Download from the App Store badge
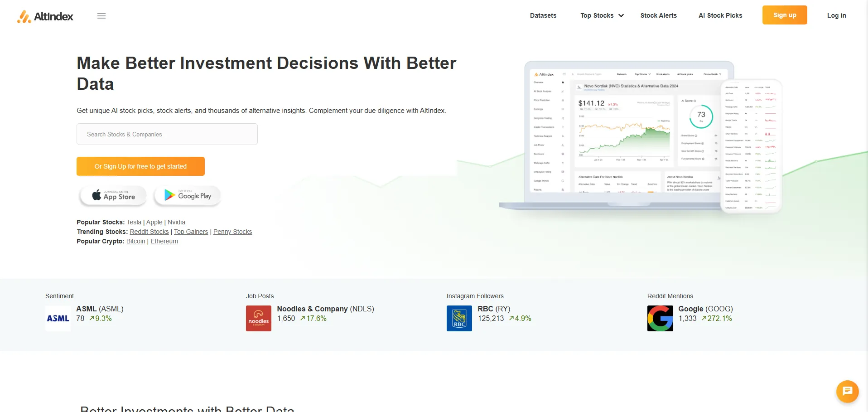The height and width of the screenshot is (412, 868). pyautogui.click(x=113, y=196)
